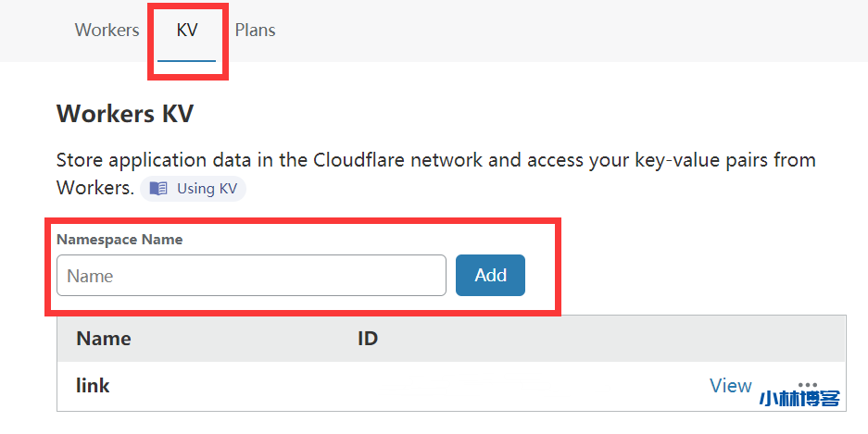Click the Namespace Name field label
The height and width of the screenshot is (434, 868).
(x=120, y=240)
